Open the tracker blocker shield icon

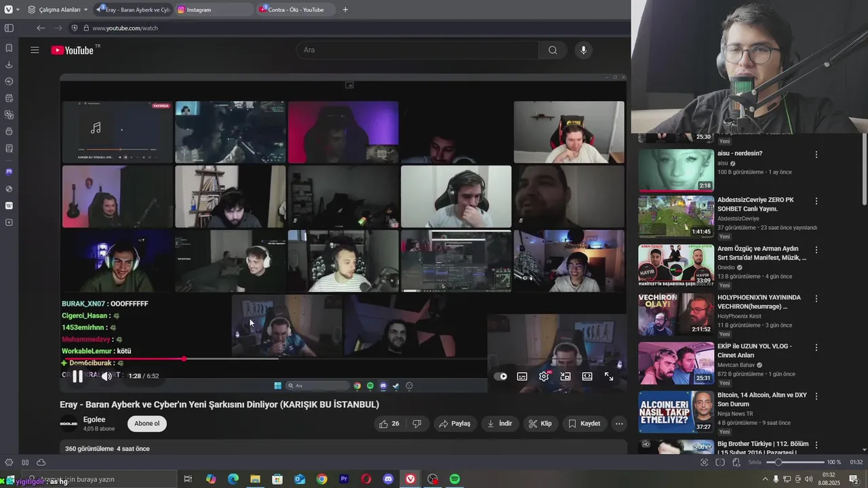[x=75, y=28]
